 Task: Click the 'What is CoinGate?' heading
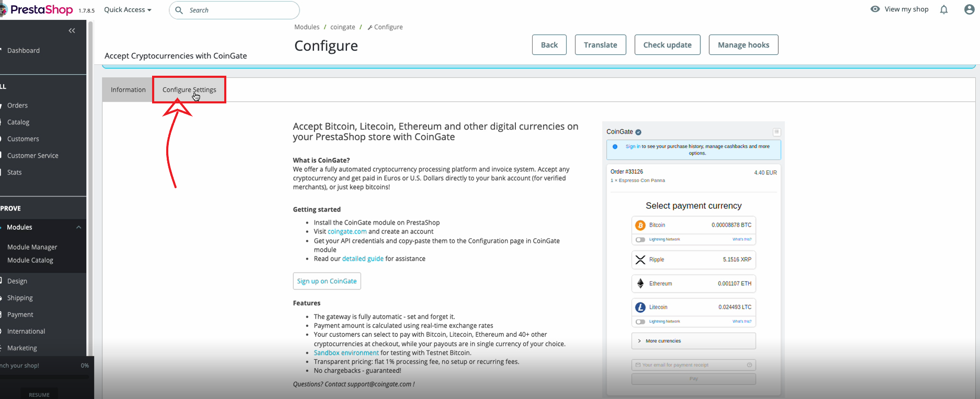pyautogui.click(x=321, y=160)
